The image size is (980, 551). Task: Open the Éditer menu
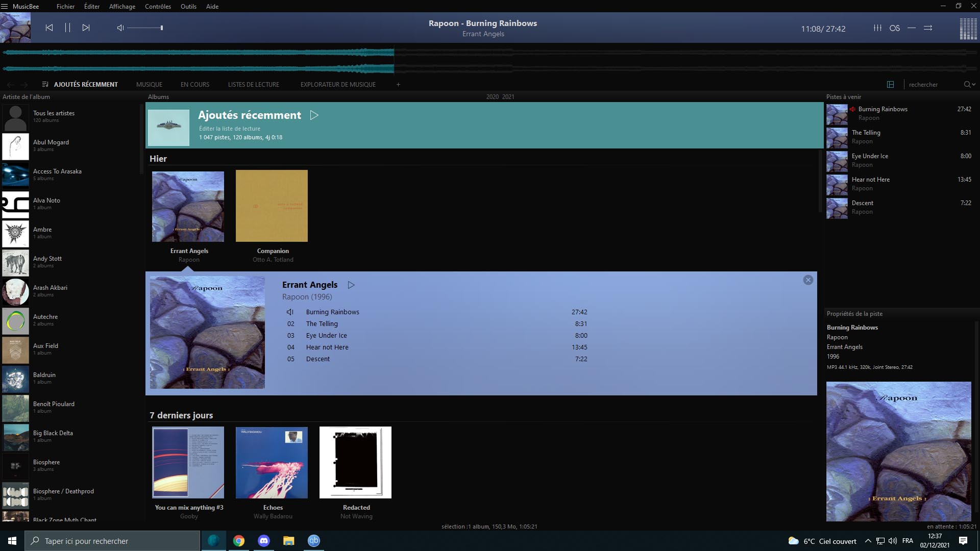coord(92,7)
